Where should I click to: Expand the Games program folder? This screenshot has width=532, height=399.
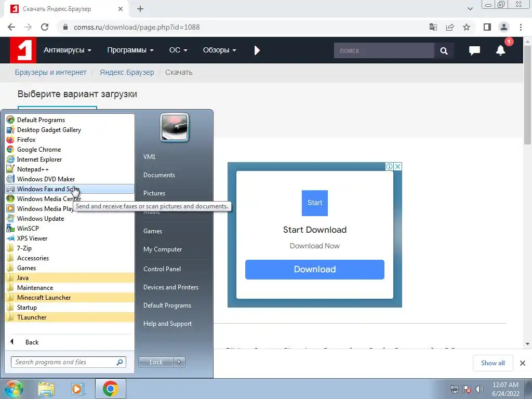click(70, 268)
